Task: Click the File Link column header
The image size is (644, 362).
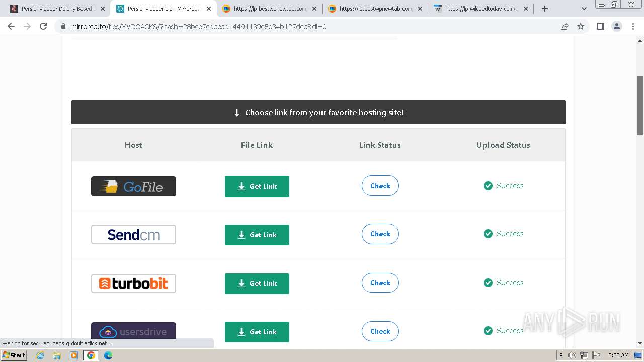Action: 257,145
